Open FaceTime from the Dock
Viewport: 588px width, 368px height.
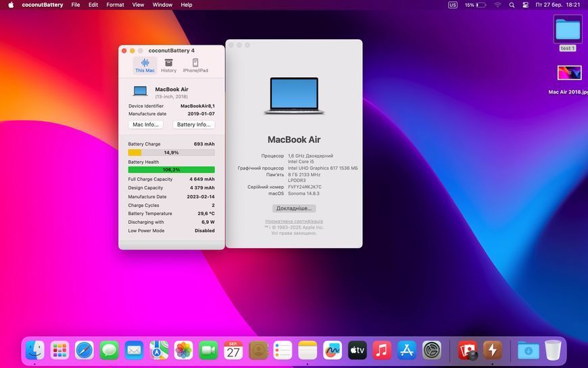click(208, 350)
